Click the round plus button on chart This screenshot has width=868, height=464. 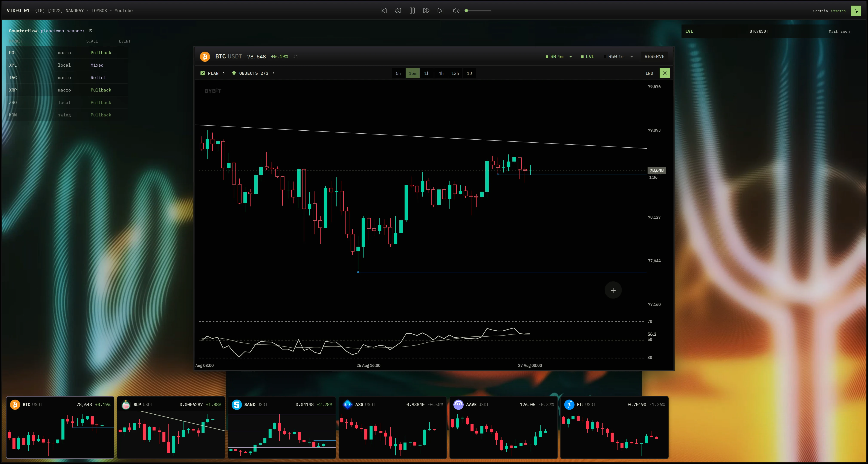point(613,290)
